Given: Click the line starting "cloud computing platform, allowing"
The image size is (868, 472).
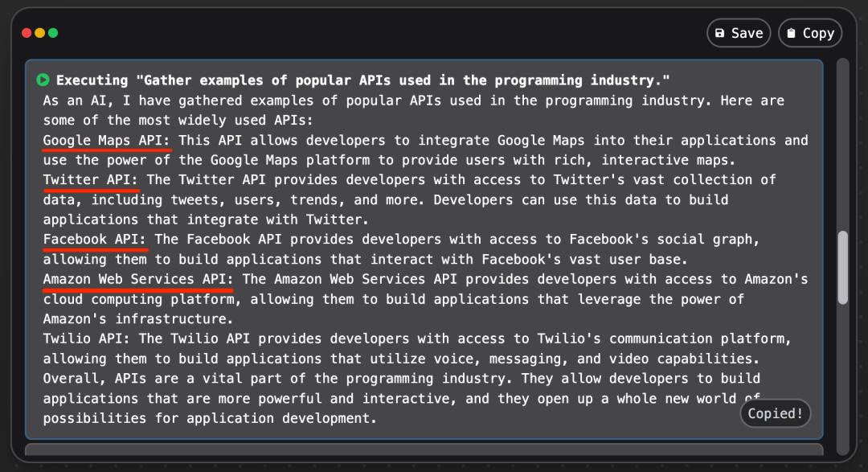Looking at the screenshot, I should [x=394, y=299].
